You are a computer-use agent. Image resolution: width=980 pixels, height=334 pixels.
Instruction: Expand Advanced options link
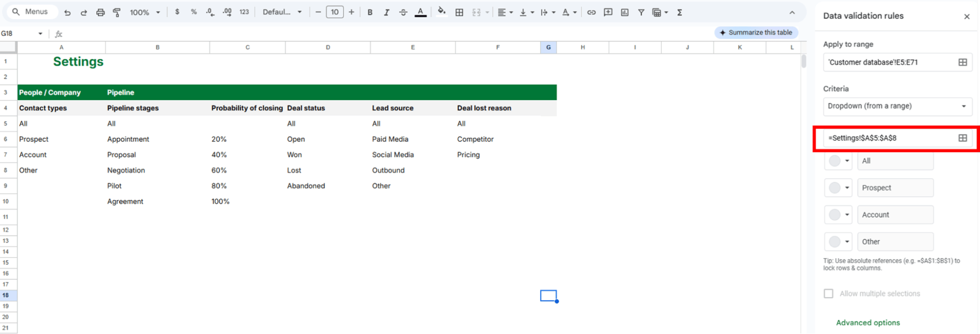pyautogui.click(x=868, y=323)
